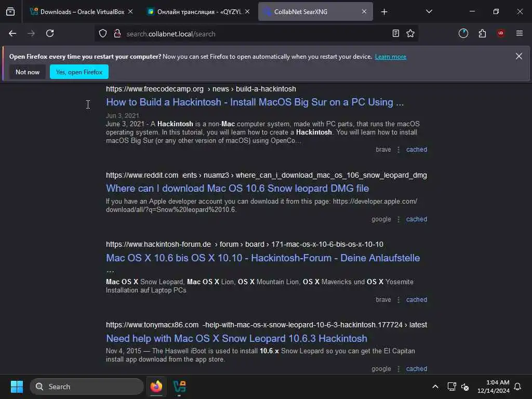Click Not now button
This screenshot has width=532, height=399.
pos(28,72)
